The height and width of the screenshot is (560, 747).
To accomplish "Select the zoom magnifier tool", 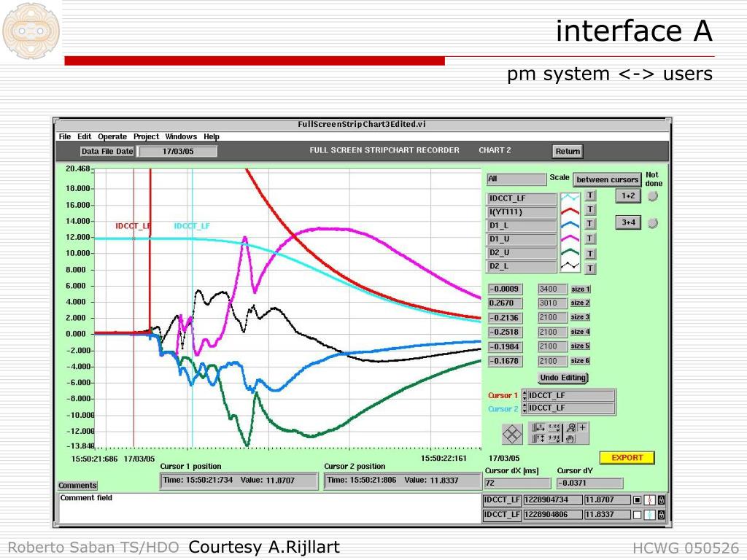I will [x=571, y=427].
